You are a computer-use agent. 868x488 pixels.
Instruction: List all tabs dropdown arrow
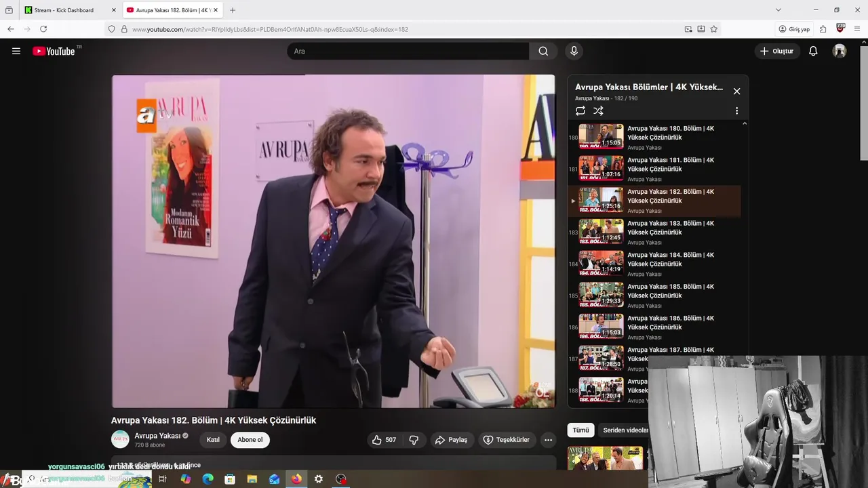tap(778, 10)
